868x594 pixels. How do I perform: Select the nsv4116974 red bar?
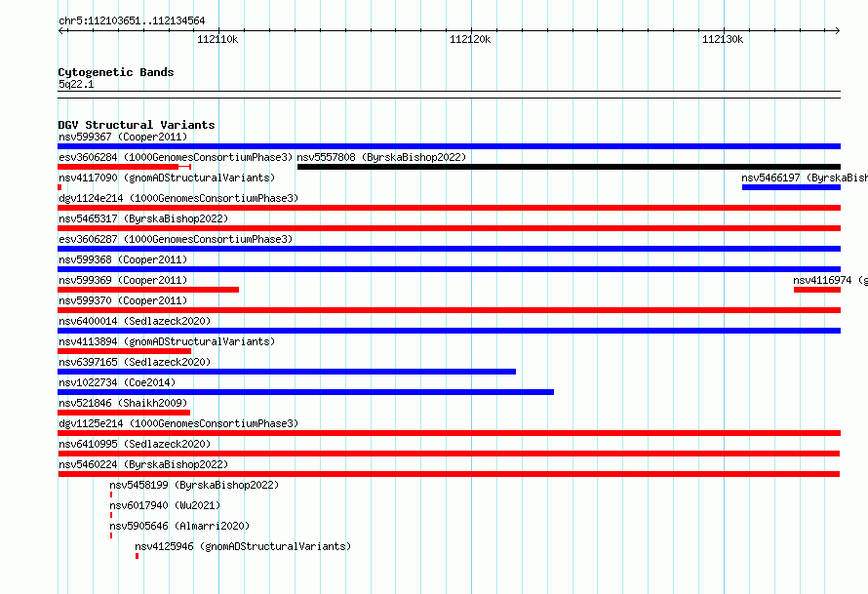coord(817,290)
